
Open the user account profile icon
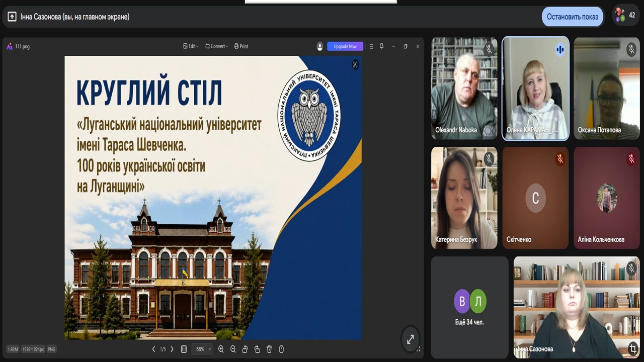319,46
